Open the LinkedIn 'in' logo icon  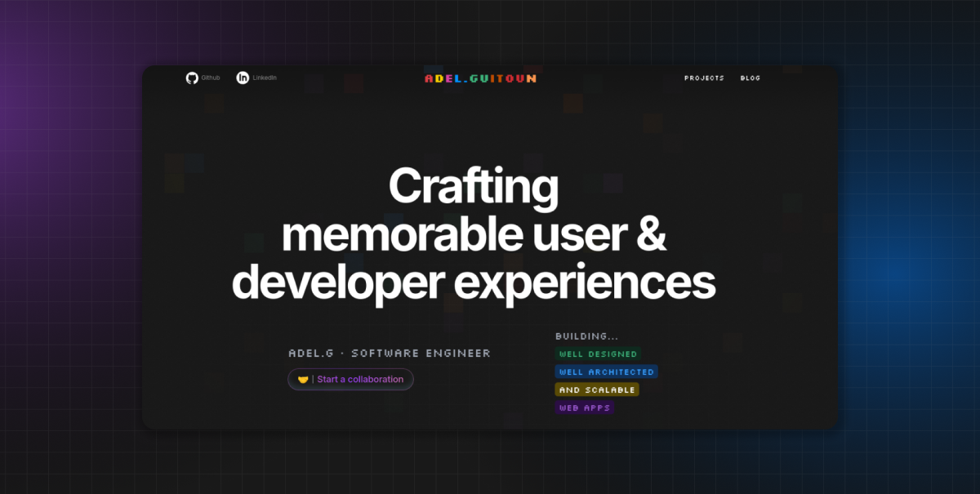pos(243,78)
